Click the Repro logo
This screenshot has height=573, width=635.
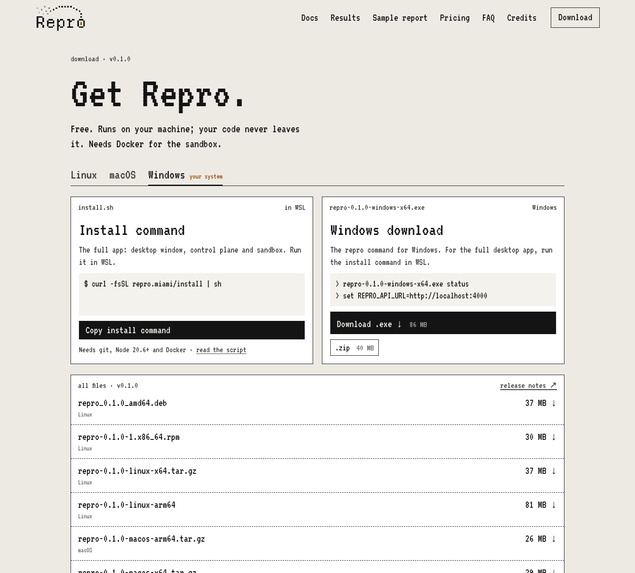(x=60, y=18)
